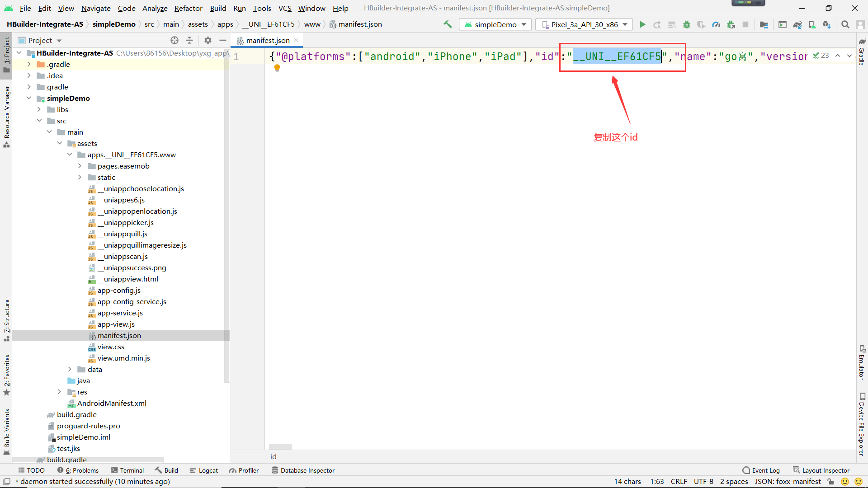Run the app with the green play button
The image size is (868, 488).
[x=642, y=24]
